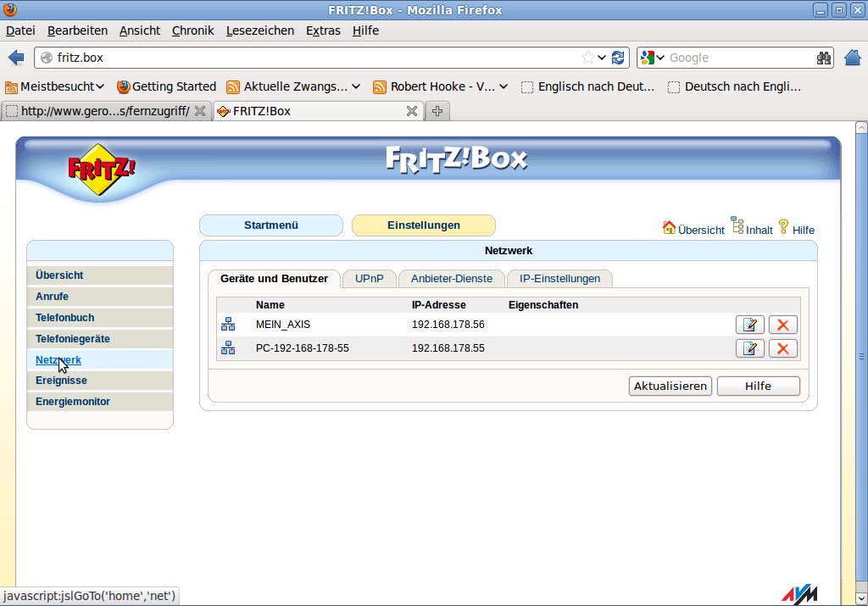Click the search magnifier icon

click(x=823, y=58)
